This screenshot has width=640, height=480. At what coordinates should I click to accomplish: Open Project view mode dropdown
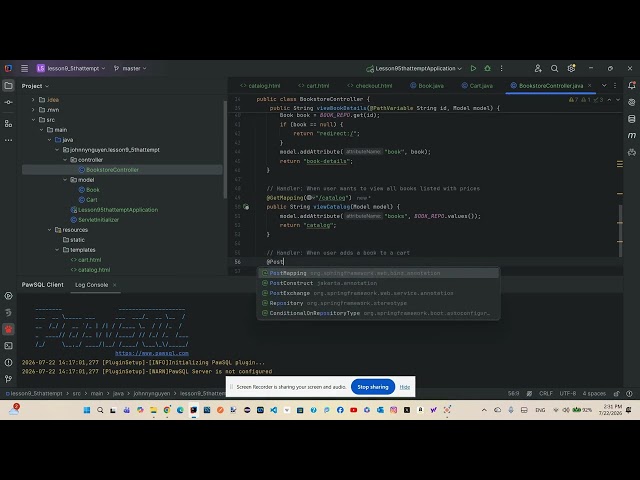(x=35, y=86)
